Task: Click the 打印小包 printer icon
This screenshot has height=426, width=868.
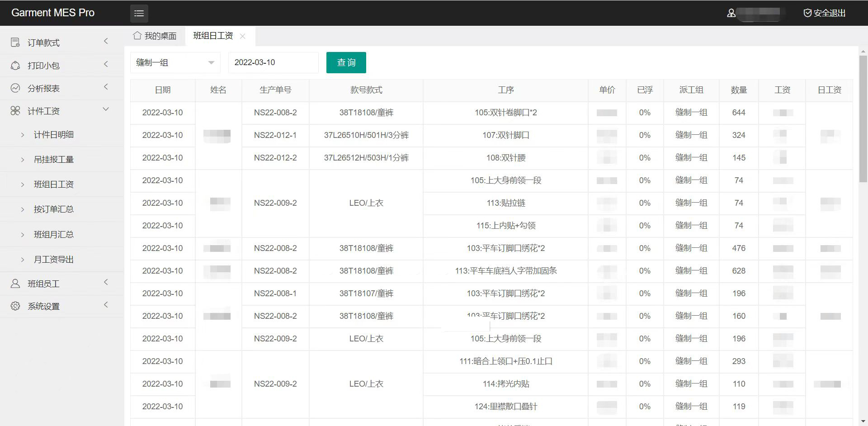Action: 15,66
